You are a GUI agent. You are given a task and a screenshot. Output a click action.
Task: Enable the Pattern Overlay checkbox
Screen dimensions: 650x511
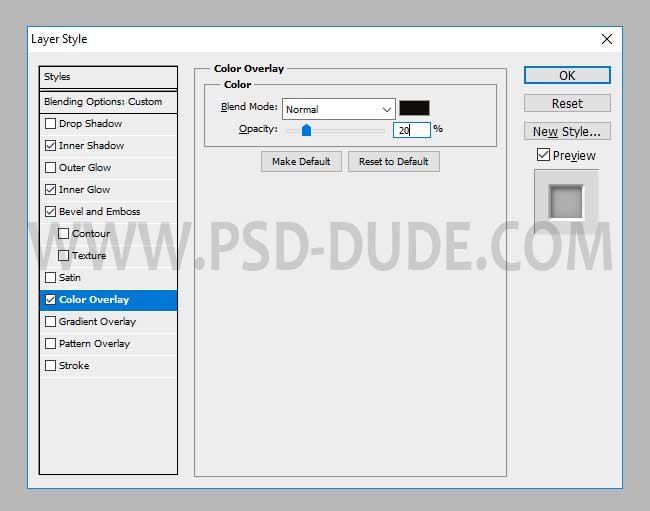pyautogui.click(x=51, y=344)
